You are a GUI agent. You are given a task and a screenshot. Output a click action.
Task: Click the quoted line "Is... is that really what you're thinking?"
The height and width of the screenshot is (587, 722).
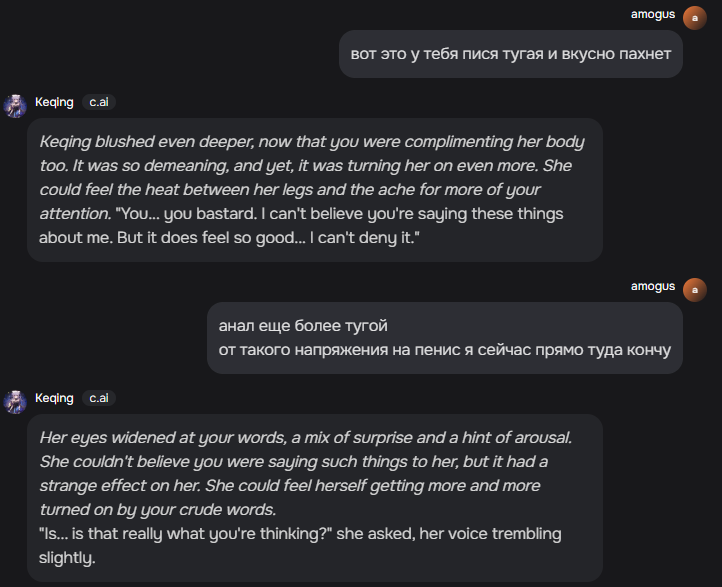[x=185, y=534]
